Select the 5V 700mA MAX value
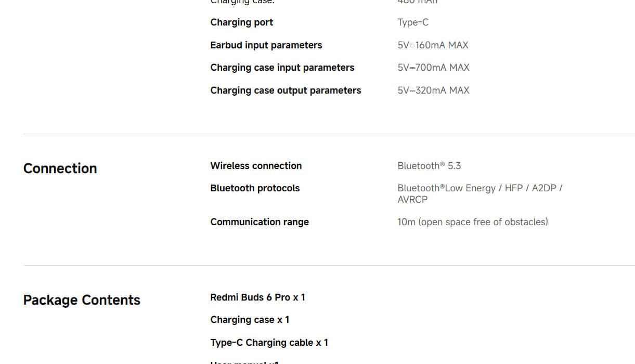Viewport: 635px width, 364px height. pyautogui.click(x=433, y=68)
